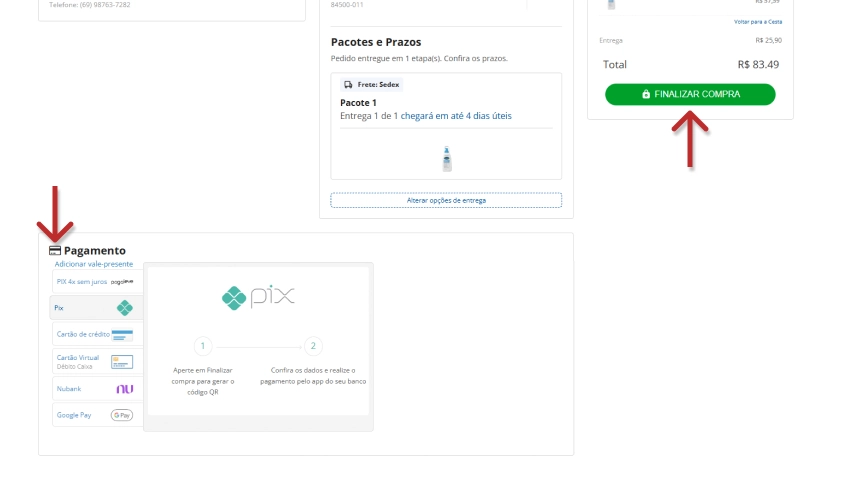This screenshot has width=850, height=480.
Task: Click the PagoLeve logo icon
Action: (124, 282)
